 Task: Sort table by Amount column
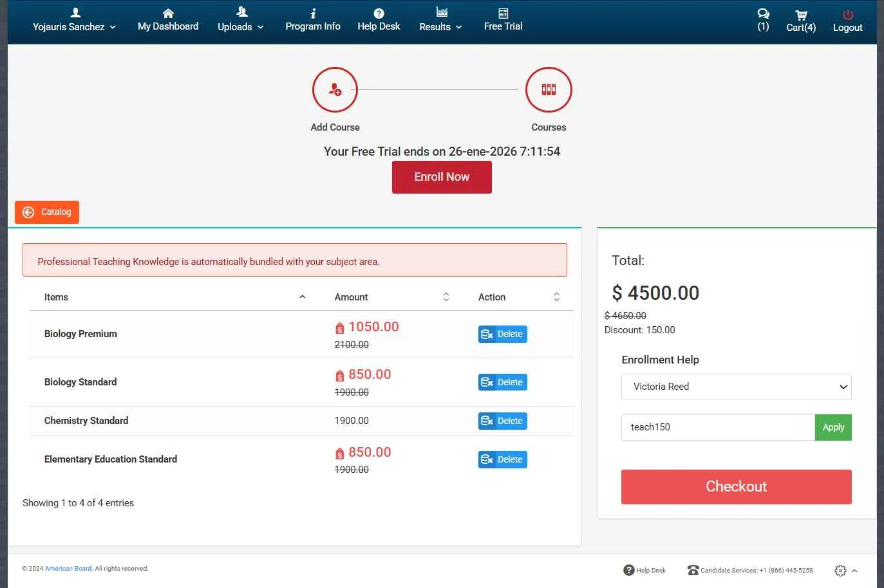tap(391, 297)
